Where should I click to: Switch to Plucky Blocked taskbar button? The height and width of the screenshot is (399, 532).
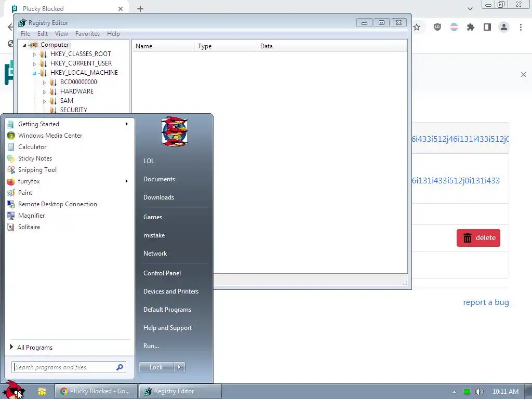click(x=96, y=391)
